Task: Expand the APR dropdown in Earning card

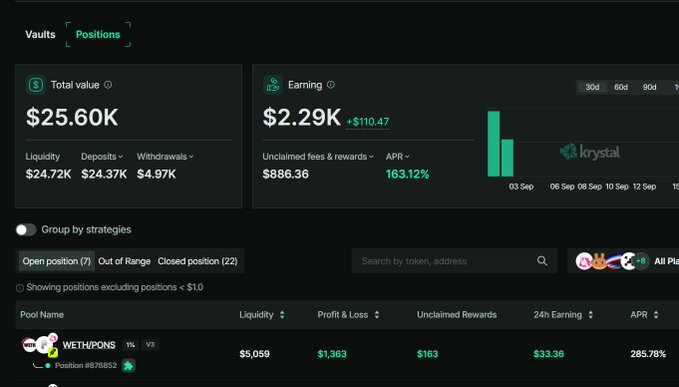Action: click(398, 157)
